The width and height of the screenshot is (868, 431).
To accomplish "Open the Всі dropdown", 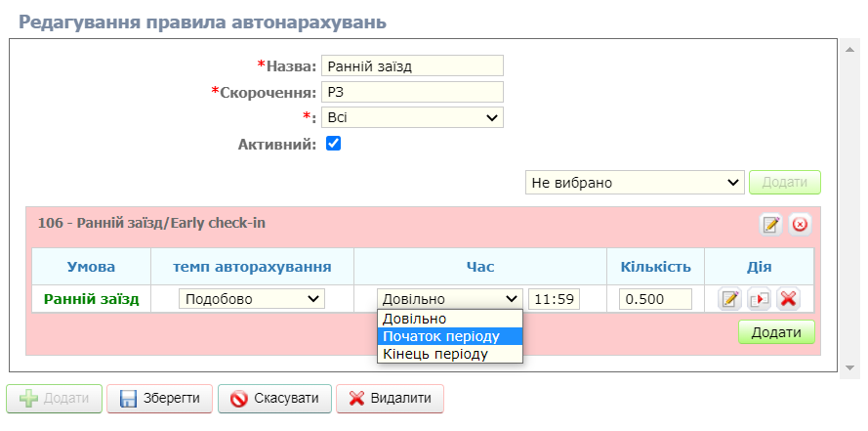I will [412, 117].
